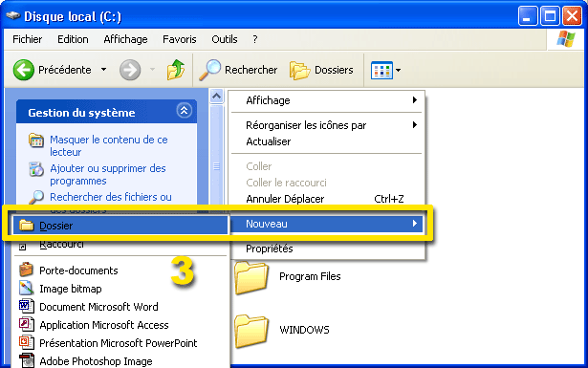Image resolution: width=588 pixels, height=368 pixels.
Task: Open the view mode dropdown arrow
Action: click(x=399, y=70)
